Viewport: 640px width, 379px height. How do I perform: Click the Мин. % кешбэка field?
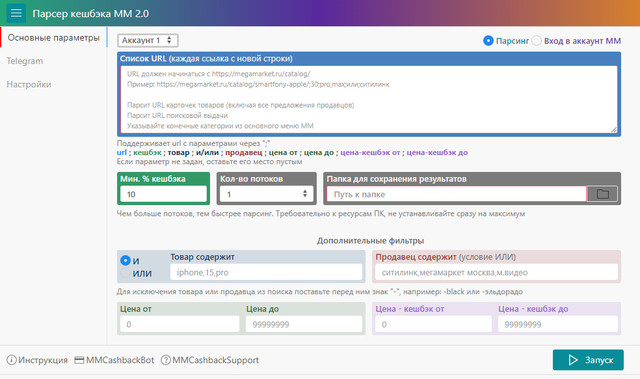pyautogui.click(x=164, y=194)
